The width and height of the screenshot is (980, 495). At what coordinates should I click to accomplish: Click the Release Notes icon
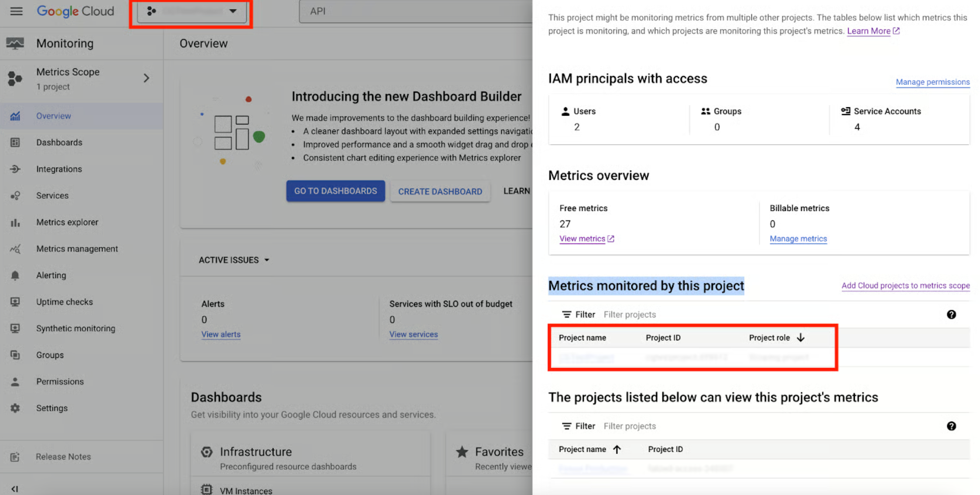(x=15, y=457)
